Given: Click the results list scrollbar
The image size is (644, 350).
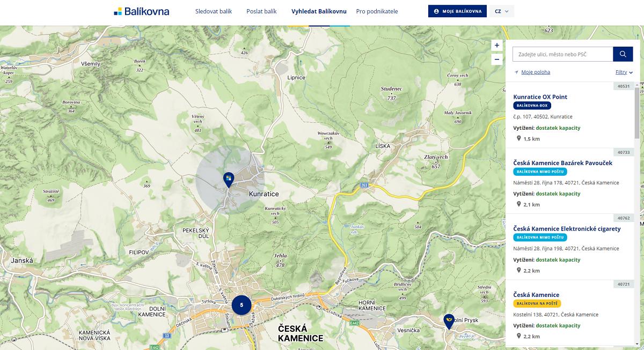Looking at the screenshot, I should coord(637,112).
